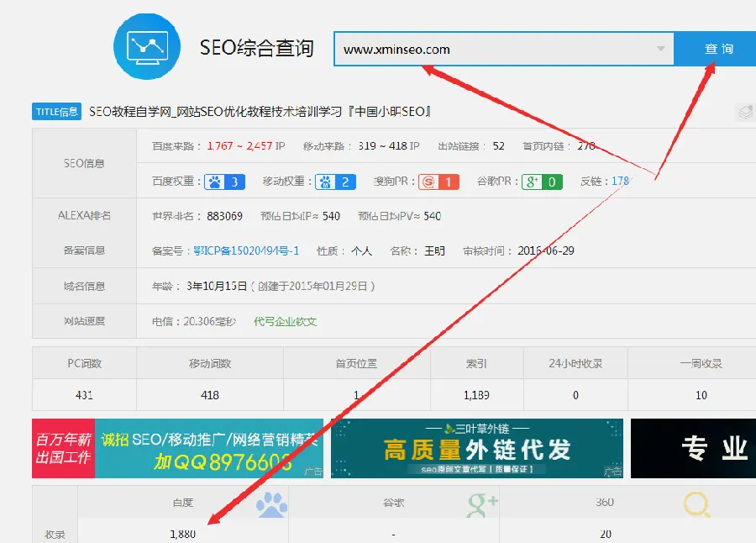This screenshot has height=543, width=756.
Task: Open the black 专业 banner ad
Action: coord(693,448)
